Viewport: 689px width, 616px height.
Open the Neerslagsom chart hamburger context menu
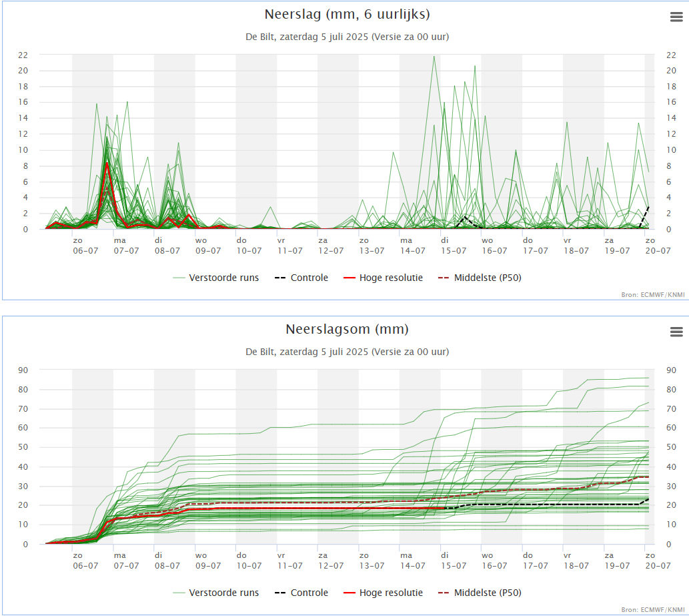(676, 332)
